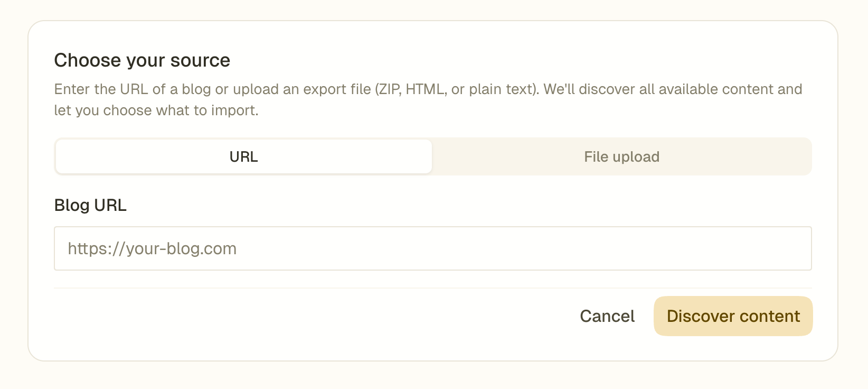Click the yellow Discover content button
868x389 pixels.
(733, 316)
